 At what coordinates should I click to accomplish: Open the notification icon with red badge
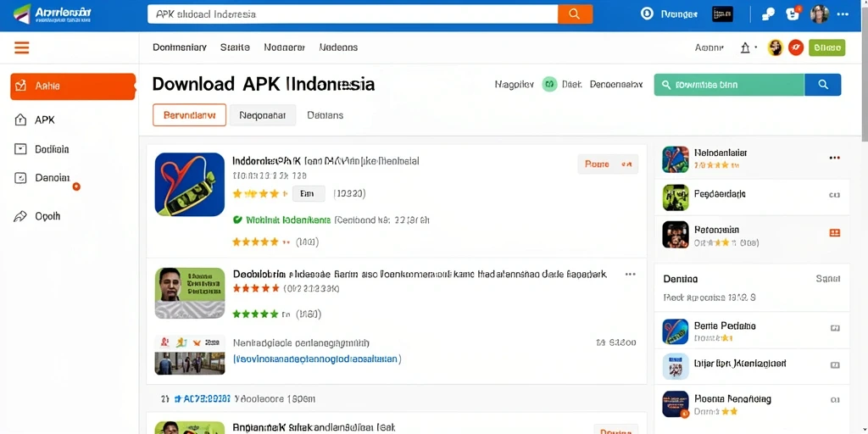(793, 14)
